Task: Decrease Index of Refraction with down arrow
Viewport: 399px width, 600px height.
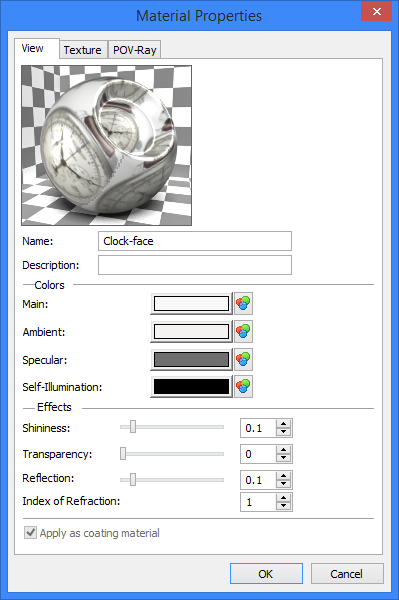Action: pos(283,505)
